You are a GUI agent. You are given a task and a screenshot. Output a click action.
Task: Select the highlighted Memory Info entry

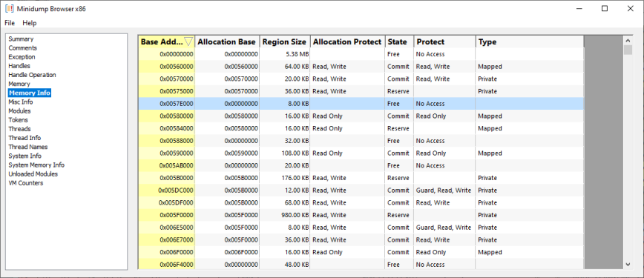point(30,93)
